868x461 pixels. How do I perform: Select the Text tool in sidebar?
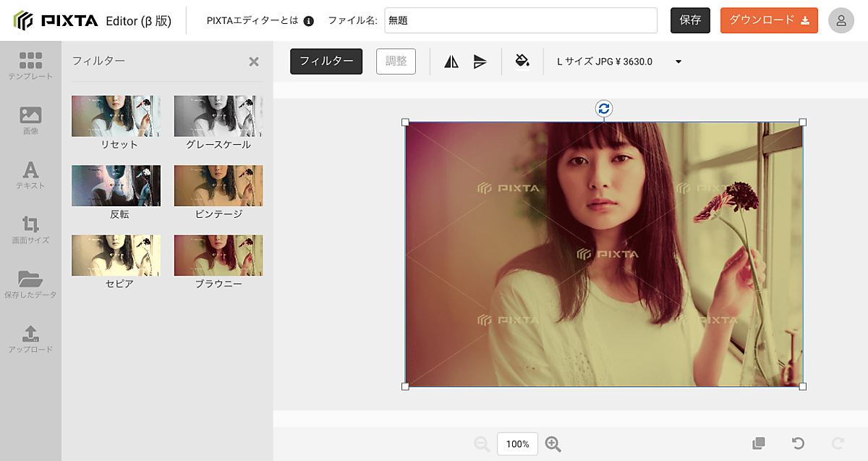click(30, 175)
